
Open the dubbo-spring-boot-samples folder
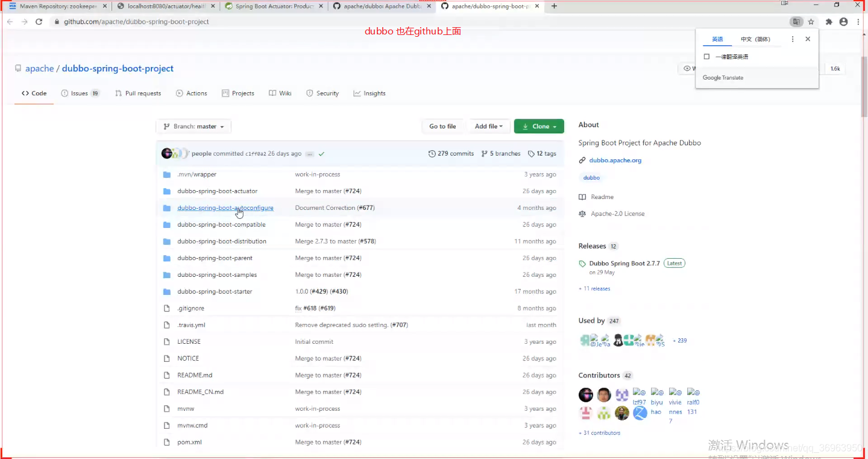pos(217,275)
